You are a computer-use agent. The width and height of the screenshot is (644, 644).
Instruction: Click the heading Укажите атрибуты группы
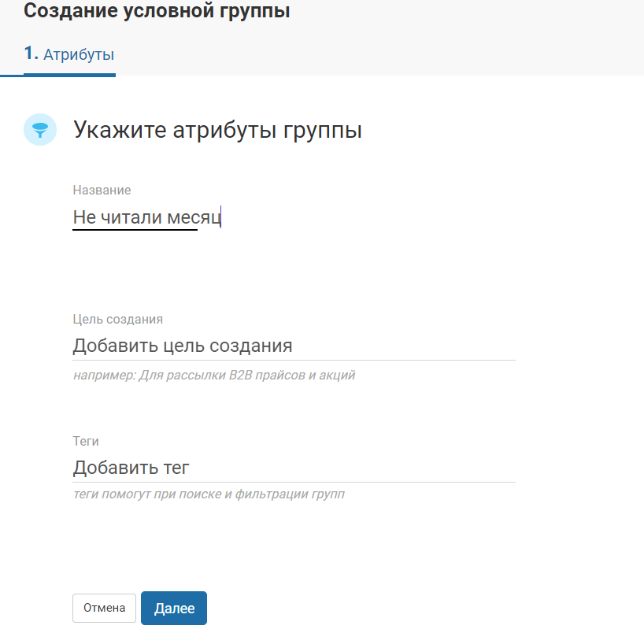tap(217, 130)
